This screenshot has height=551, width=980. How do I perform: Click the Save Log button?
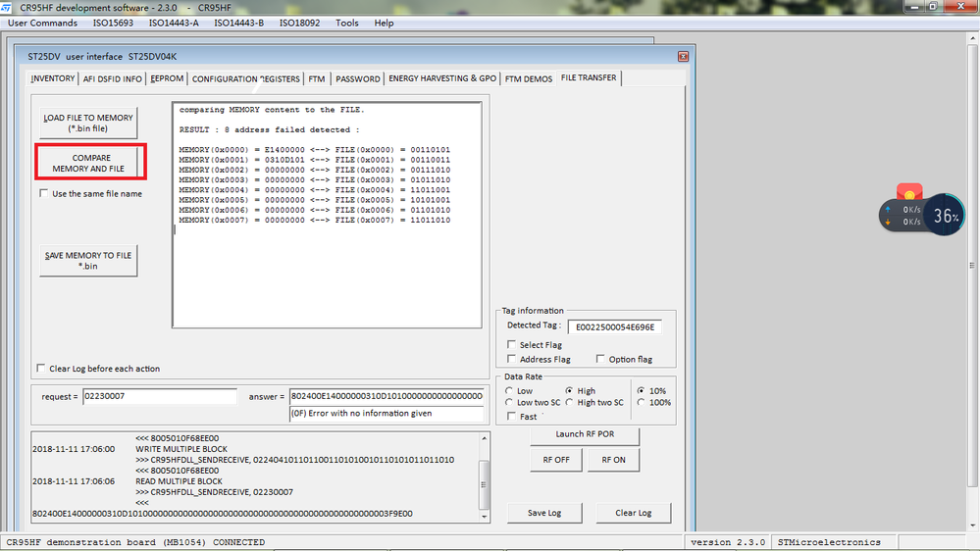point(544,513)
